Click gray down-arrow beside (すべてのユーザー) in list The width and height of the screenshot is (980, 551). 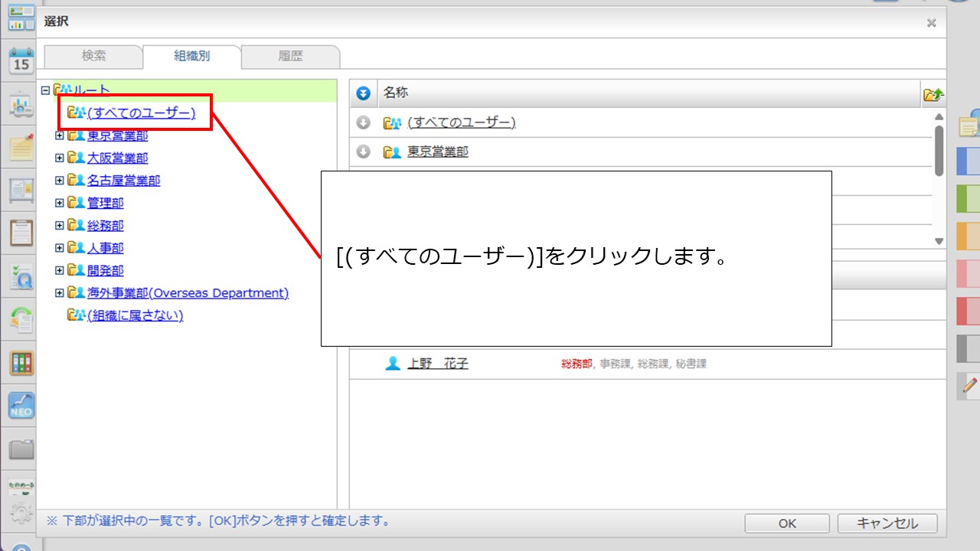(364, 122)
